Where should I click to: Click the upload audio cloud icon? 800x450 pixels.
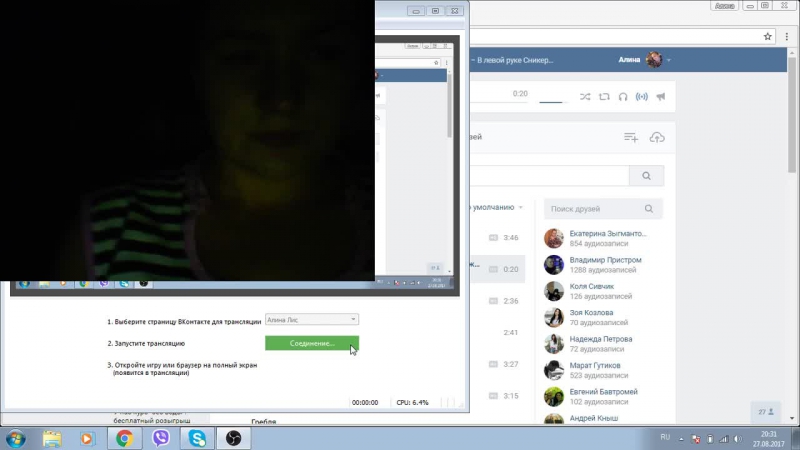point(657,137)
